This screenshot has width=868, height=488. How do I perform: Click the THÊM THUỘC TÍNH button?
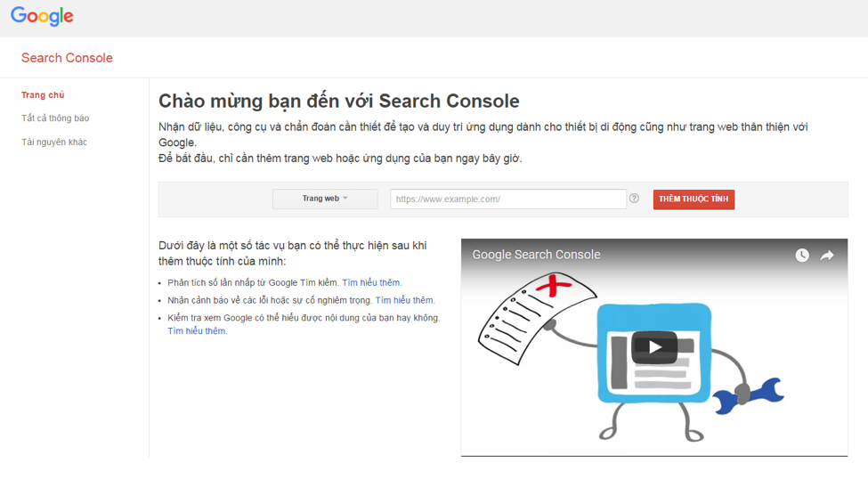pos(694,199)
